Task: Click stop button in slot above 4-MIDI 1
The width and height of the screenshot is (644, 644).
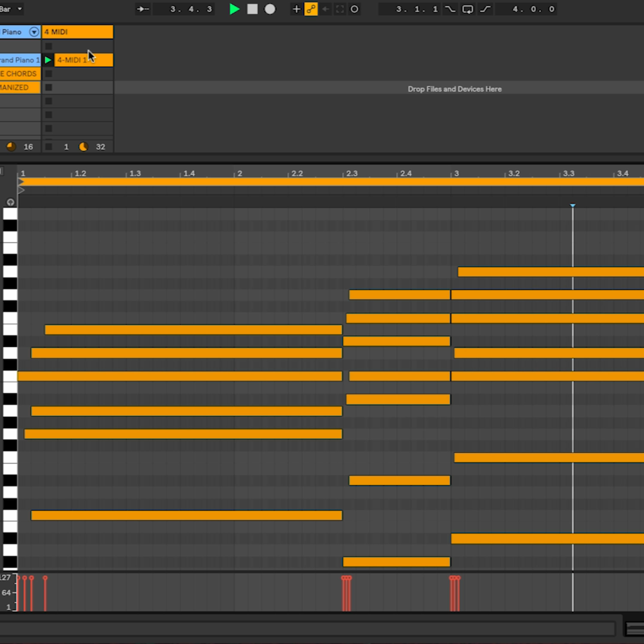Action: (49, 46)
